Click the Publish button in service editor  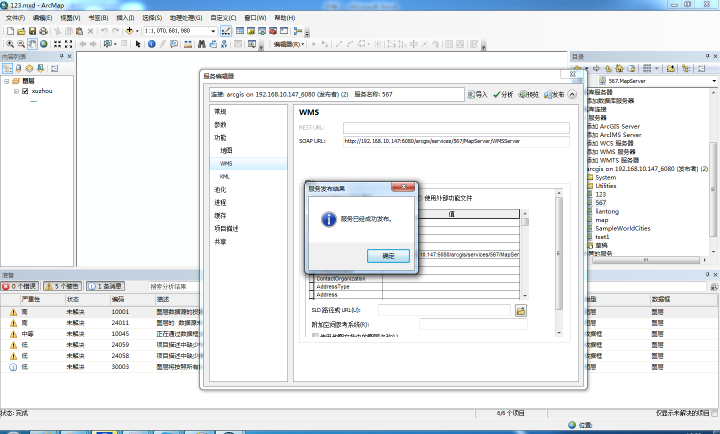(554, 94)
